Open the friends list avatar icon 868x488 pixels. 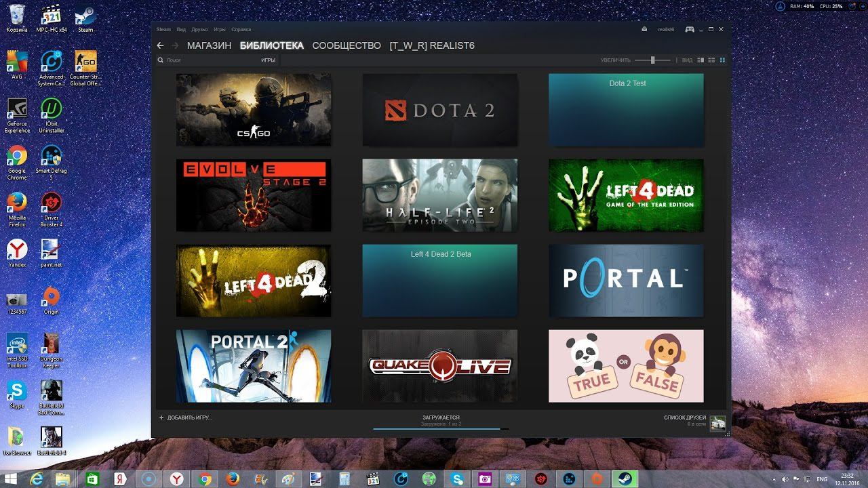click(717, 422)
